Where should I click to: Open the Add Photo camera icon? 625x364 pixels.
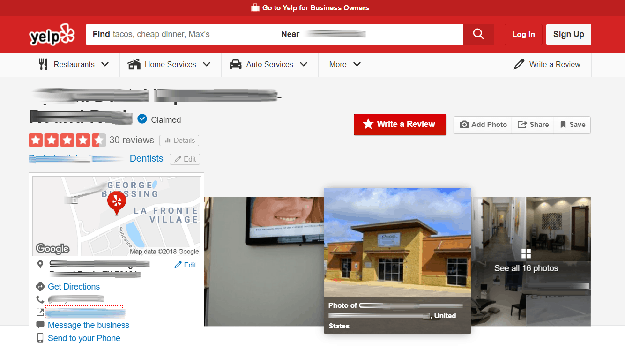point(464,125)
